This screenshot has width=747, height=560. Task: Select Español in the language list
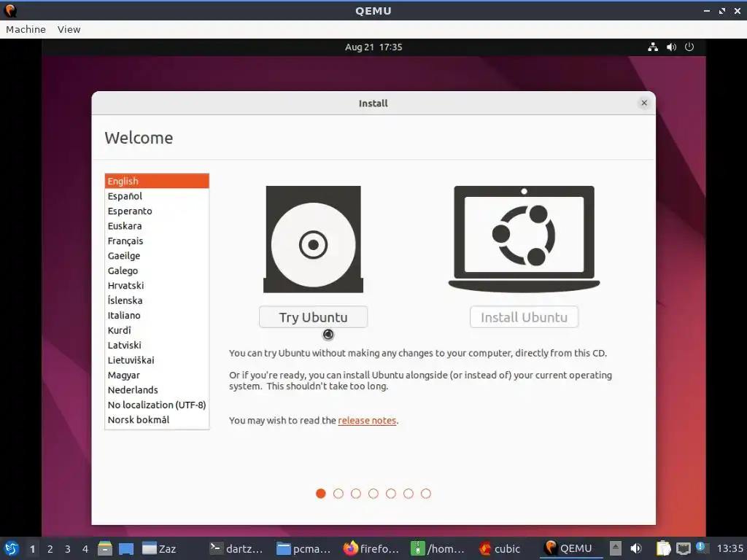click(157, 196)
